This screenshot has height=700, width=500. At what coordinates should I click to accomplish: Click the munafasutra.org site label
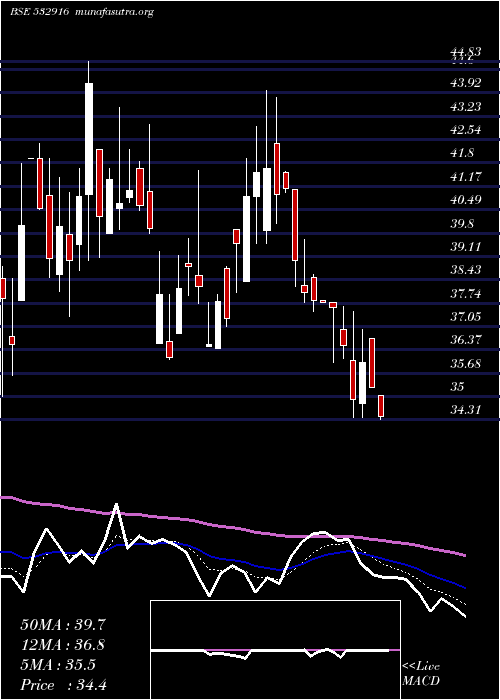click(x=115, y=12)
